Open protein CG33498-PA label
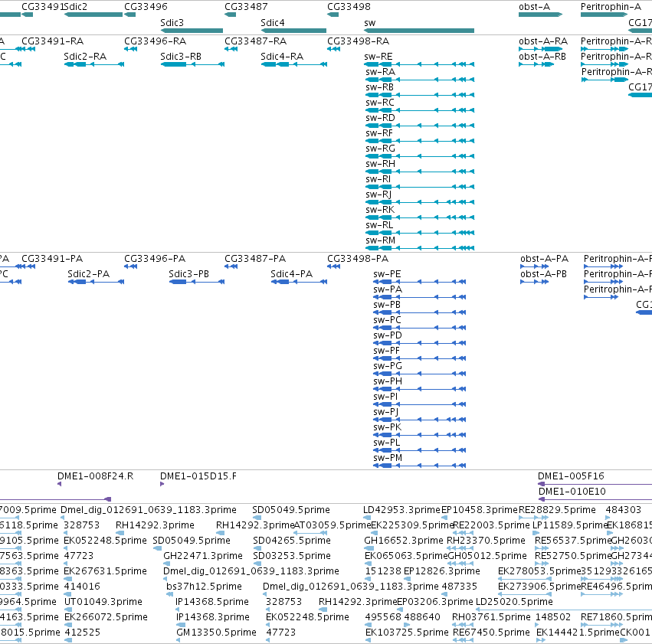Image resolution: width=652 pixels, height=644 pixels. pyautogui.click(x=358, y=259)
